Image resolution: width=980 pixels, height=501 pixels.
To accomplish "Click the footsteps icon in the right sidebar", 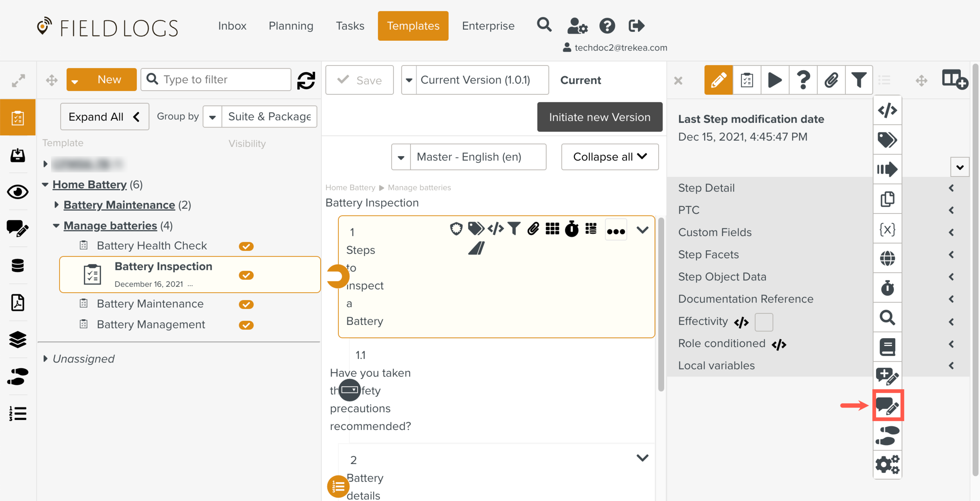I will tap(887, 435).
